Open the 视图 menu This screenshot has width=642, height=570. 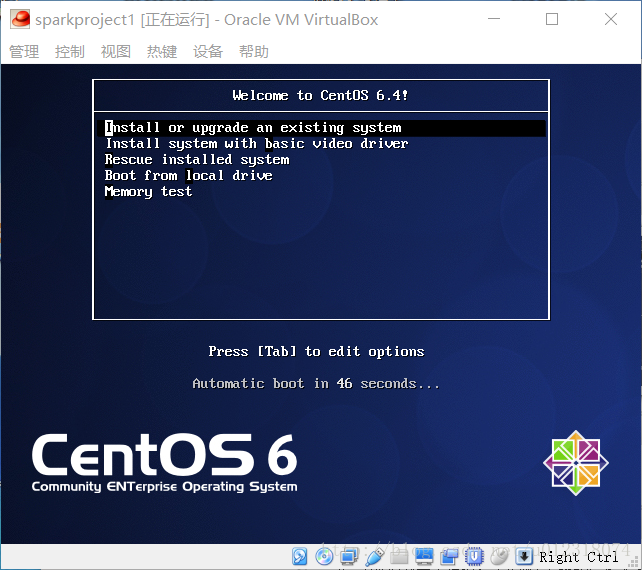(116, 52)
